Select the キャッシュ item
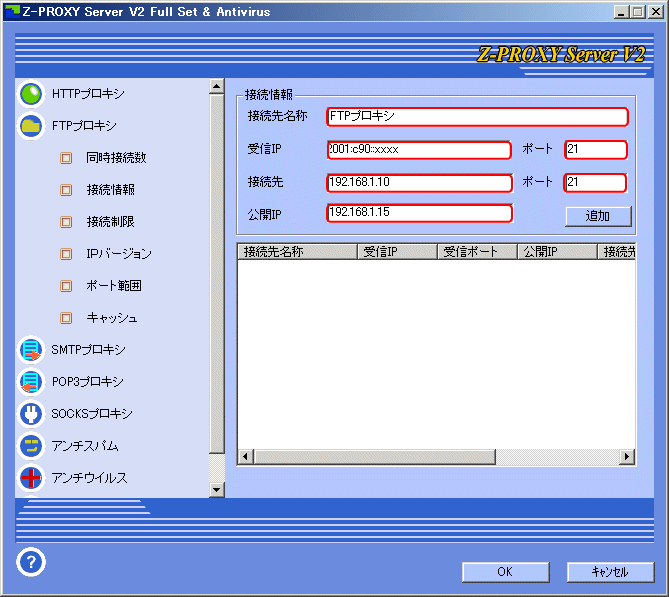 [x=112, y=318]
